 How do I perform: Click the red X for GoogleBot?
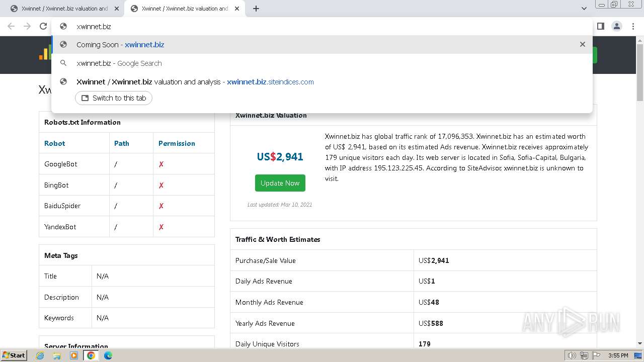point(161,164)
